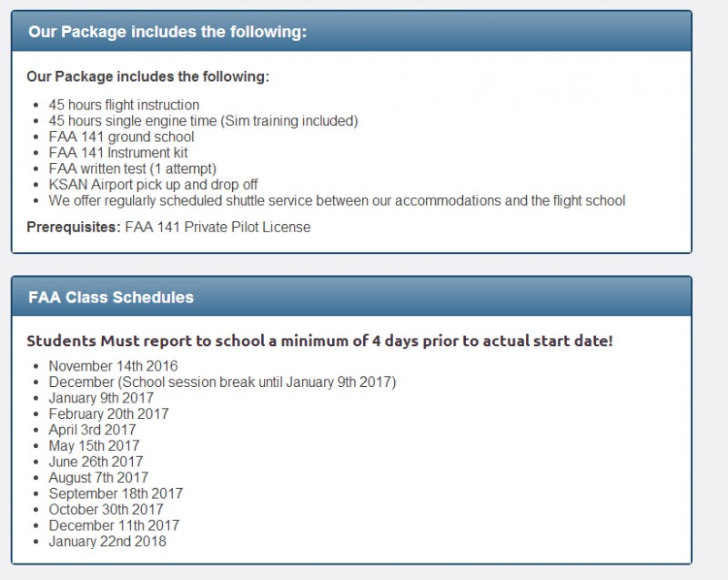728x580 pixels.
Task: Click '45 hours single engine time' list item
Action: (203, 121)
